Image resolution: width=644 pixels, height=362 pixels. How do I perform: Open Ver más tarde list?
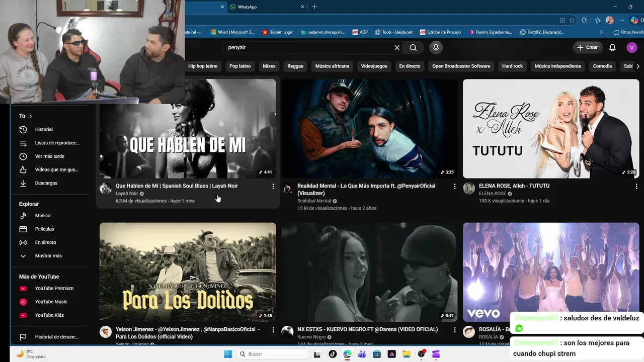[49, 156]
